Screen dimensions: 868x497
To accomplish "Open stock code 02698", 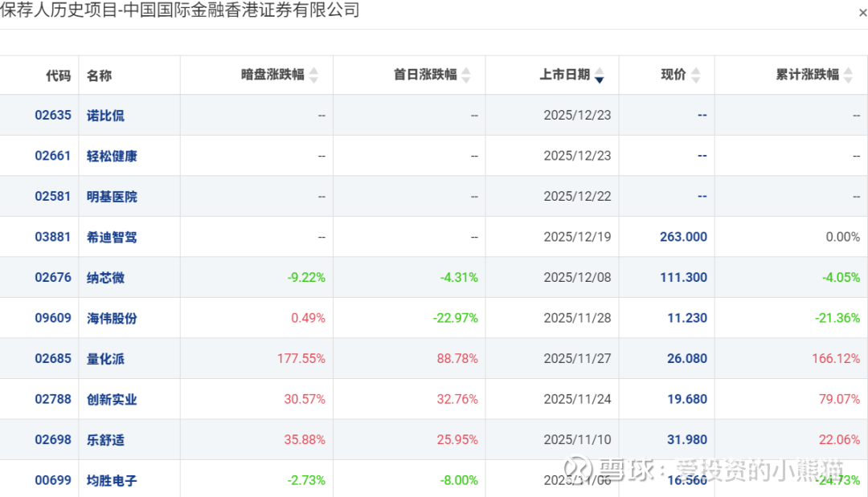I will [53, 439].
